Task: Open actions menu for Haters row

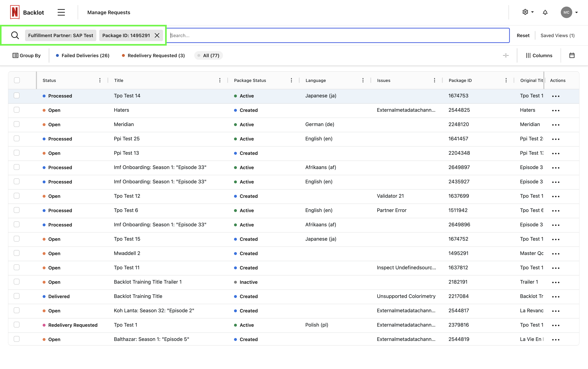Action: (556, 110)
